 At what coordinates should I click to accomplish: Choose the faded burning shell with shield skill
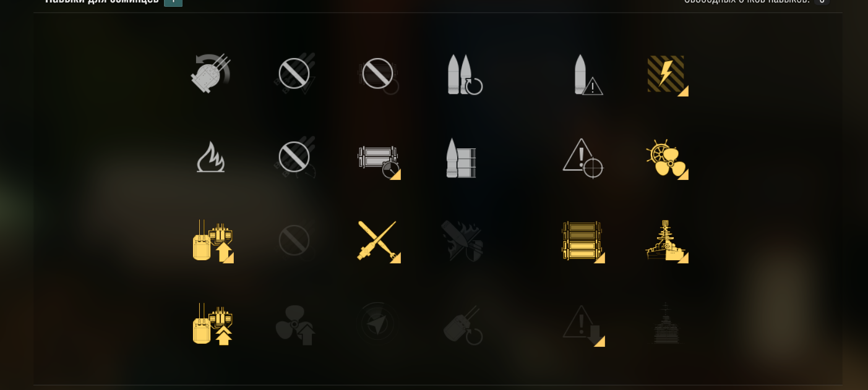(x=462, y=241)
